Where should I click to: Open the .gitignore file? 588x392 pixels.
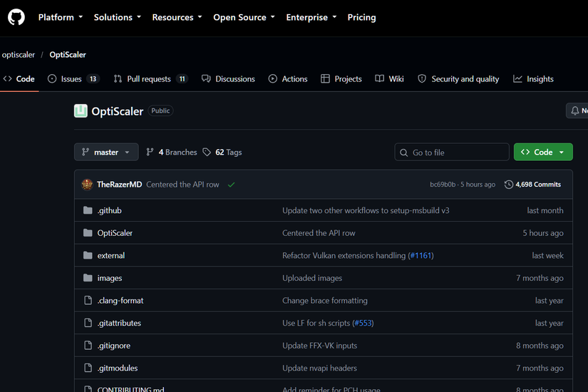[114, 346]
